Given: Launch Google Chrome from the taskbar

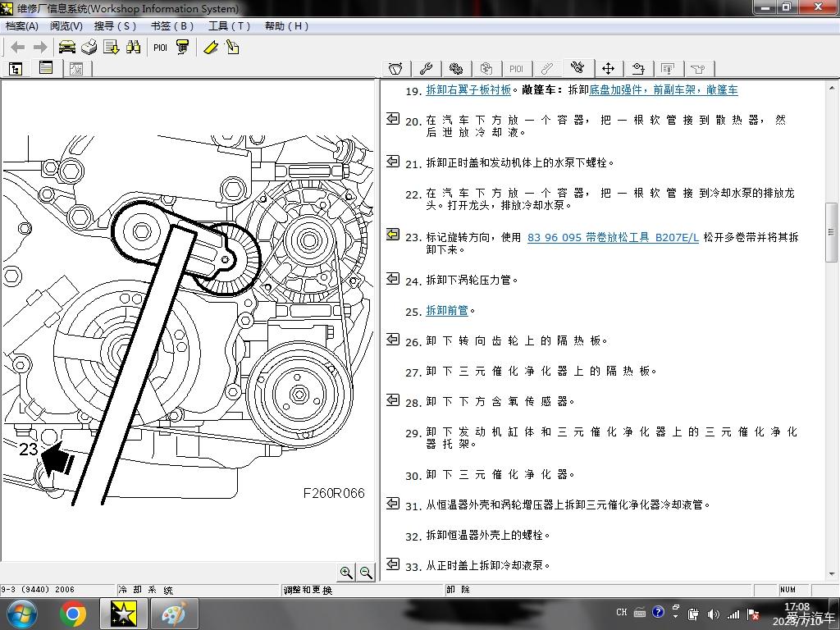Looking at the screenshot, I should click(x=73, y=614).
